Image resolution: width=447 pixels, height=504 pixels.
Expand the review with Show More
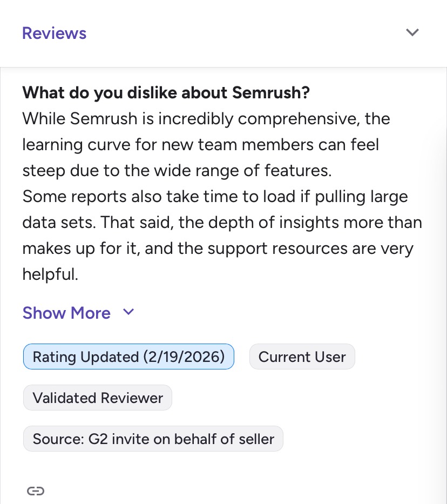click(66, 313)
